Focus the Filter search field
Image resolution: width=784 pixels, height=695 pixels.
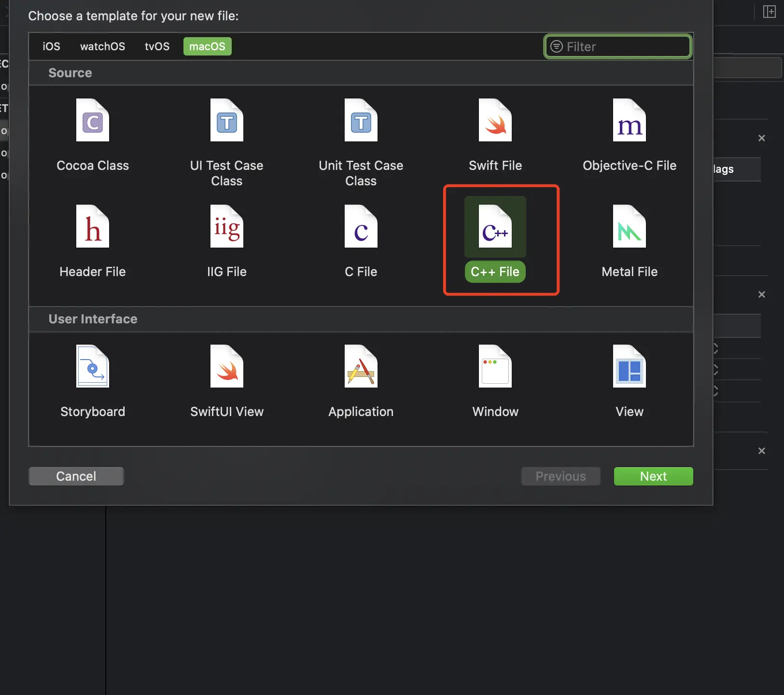click(x=618, y=46)
